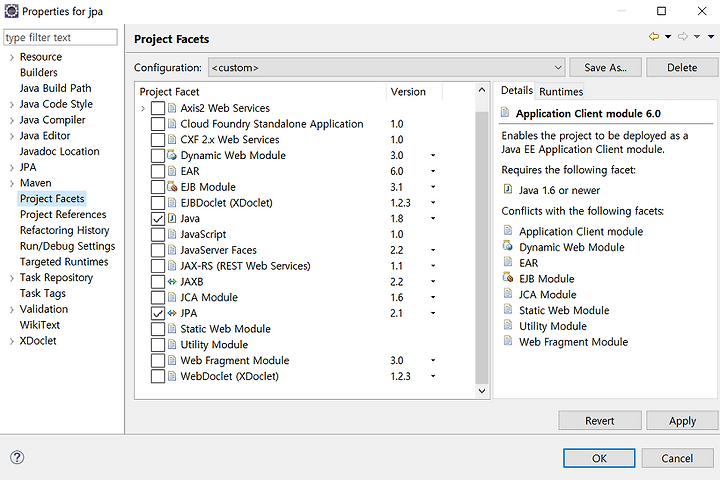Click the Axis2 Web Services icon

pyautogui.click(x=172, y=108)
